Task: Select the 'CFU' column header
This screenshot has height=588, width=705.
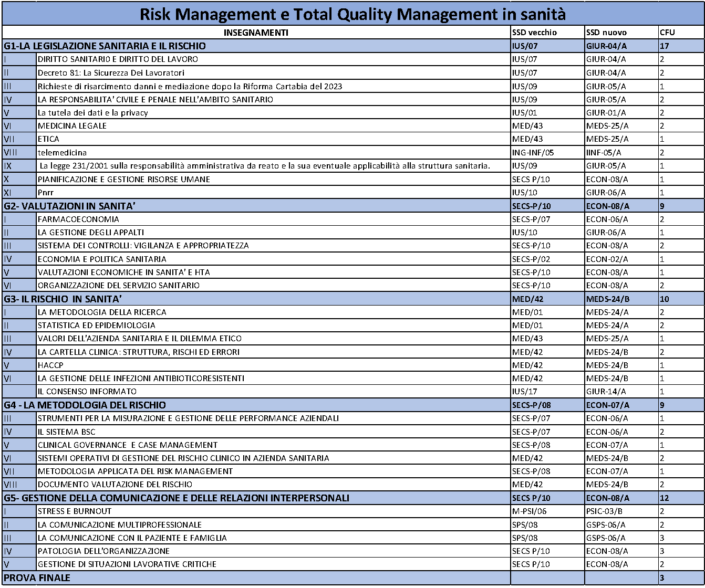Action: [681, 33]
